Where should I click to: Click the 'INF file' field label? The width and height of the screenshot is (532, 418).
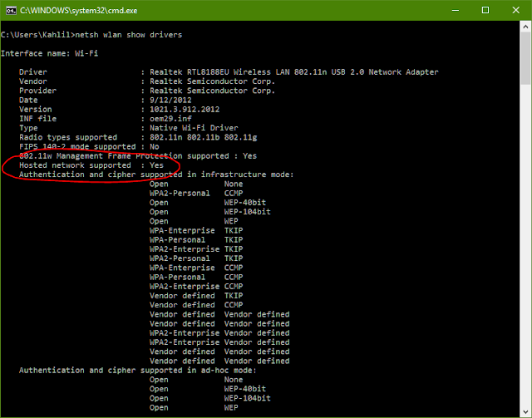pos(37,118)
